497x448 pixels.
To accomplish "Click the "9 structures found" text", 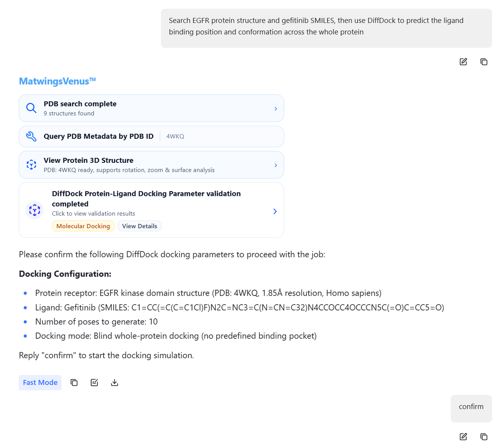I will (69, 113).
